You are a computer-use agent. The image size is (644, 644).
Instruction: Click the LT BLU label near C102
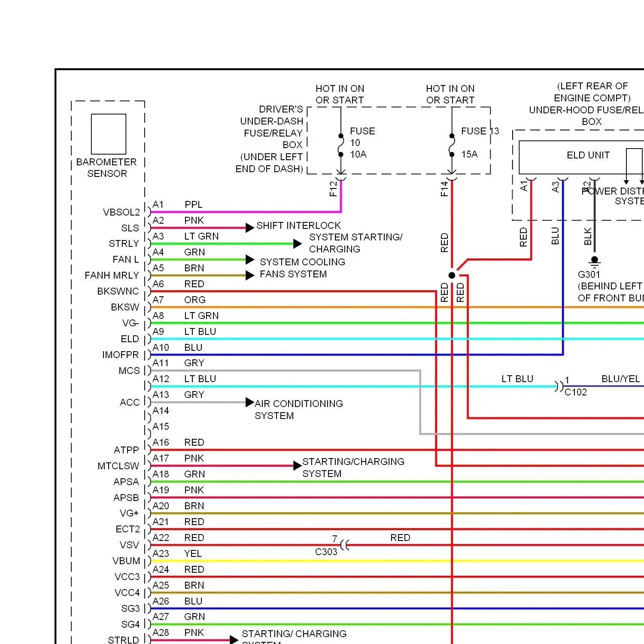[517, 379]
